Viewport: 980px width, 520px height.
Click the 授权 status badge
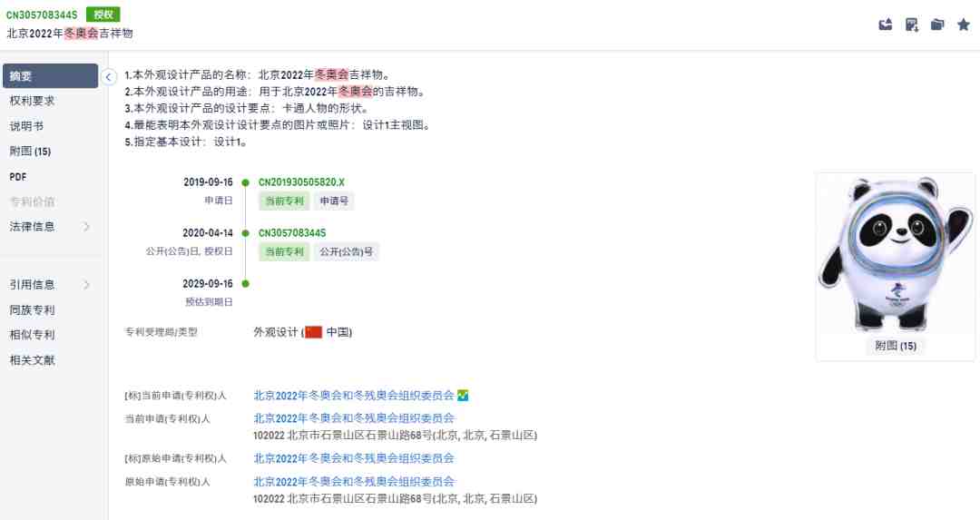pos(103,15)
